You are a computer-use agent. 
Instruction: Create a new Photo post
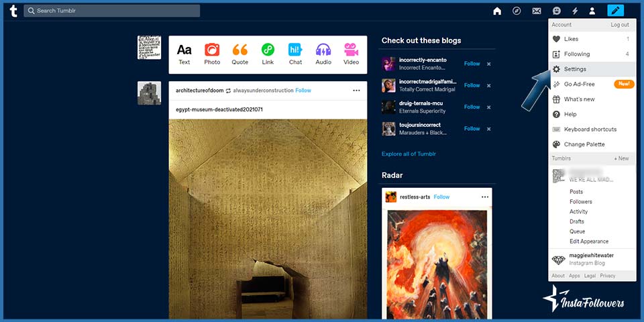[x=212, y=54]
